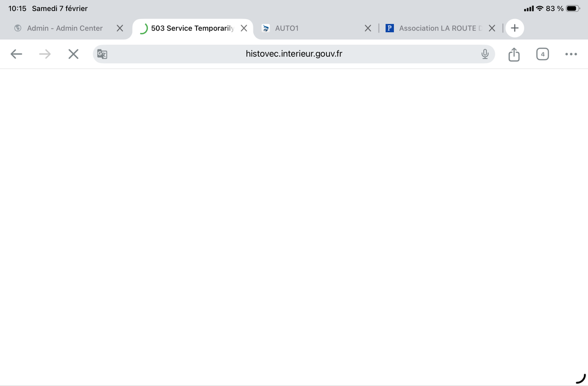Tap the microphone voice search icon

coord(485,54)
